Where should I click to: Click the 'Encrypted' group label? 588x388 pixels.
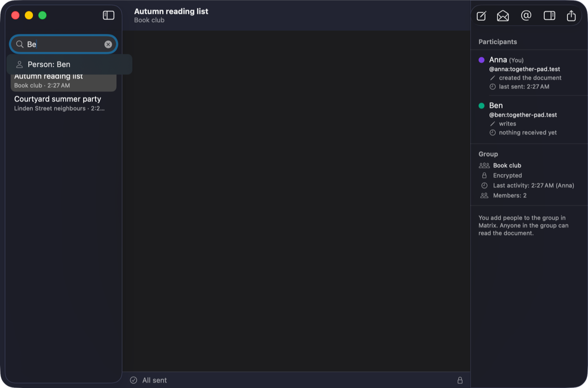coord(508,176)
